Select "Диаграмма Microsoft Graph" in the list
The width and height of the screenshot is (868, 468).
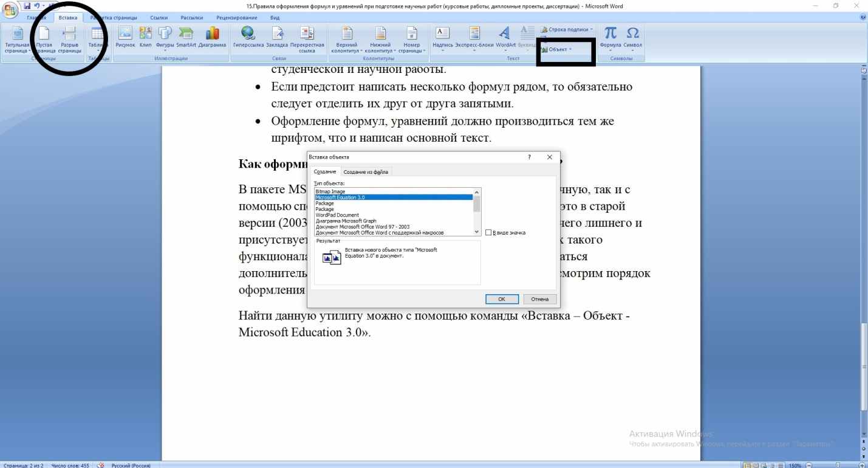click(x=394, y=221)
